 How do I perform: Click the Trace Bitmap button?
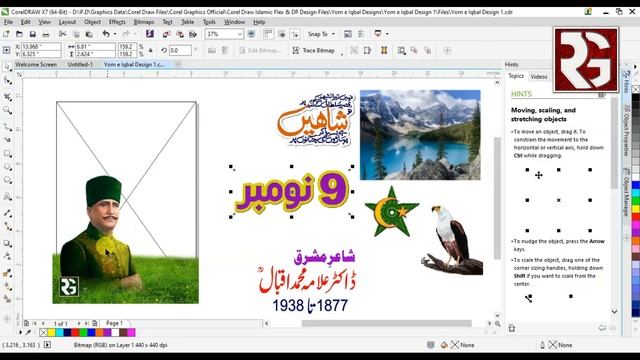pyautogui.click(x=313, y=51)
